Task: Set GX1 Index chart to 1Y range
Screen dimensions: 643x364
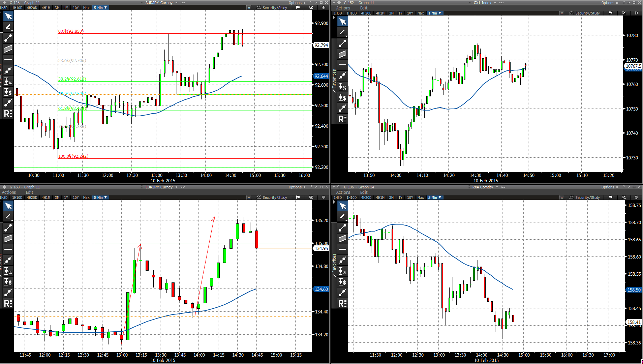Action: 400,13
